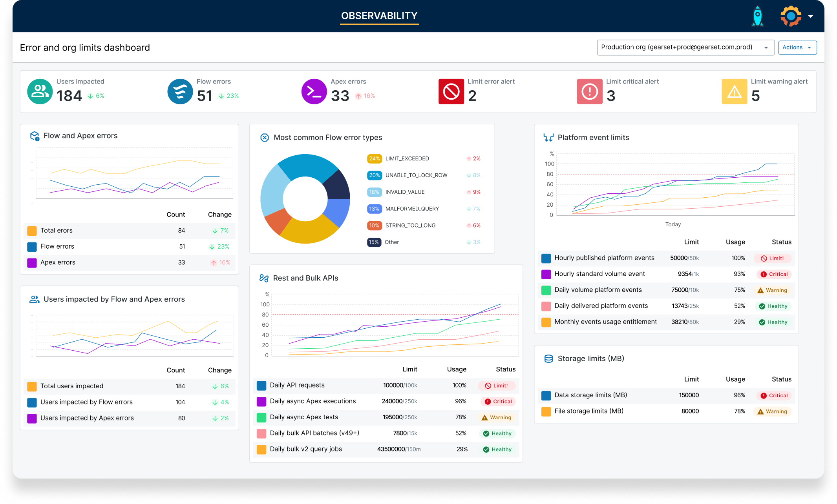The width and height of the screenshot is (837, 504).
Task: Toggle the Healthy status for Daily bulk v2 query jobs
Action: [x=497, y=449]
